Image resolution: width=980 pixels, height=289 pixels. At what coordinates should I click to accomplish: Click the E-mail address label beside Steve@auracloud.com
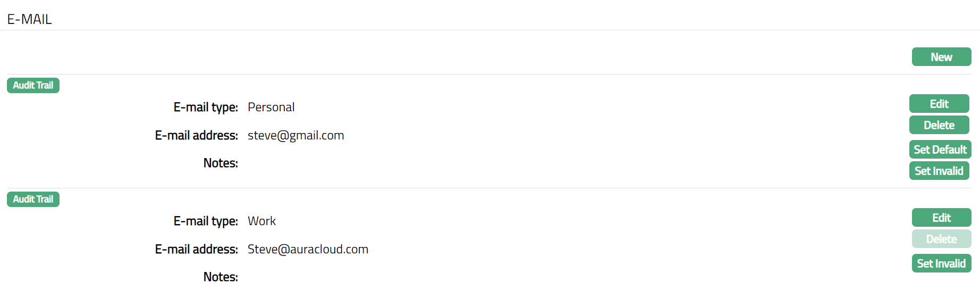click(196, 249)
